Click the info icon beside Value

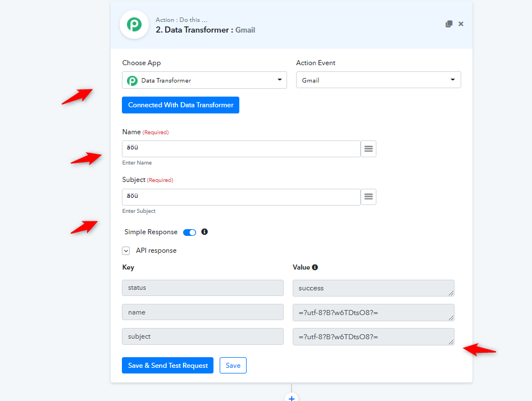point(315,267)
